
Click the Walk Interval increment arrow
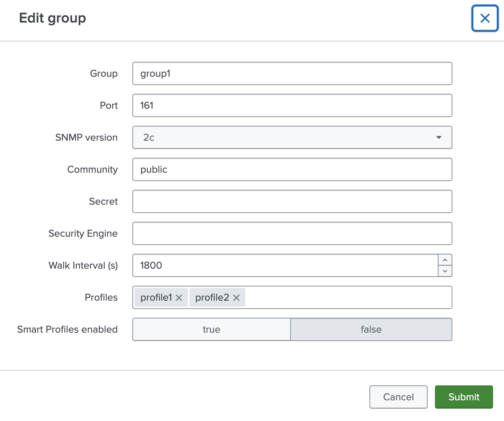[445, 260]
